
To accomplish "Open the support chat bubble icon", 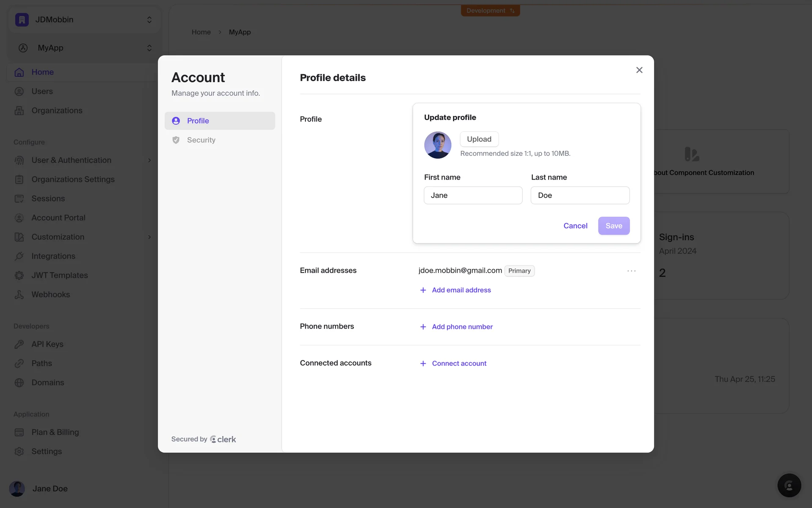I will [x=789, y=485].
